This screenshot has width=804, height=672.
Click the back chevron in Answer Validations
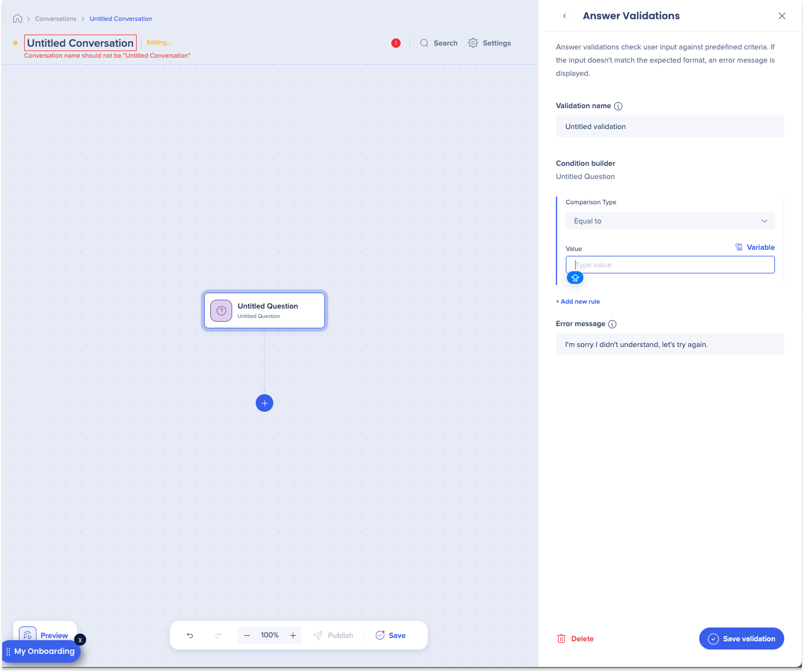pyautogui.click(x=565, y=16)
